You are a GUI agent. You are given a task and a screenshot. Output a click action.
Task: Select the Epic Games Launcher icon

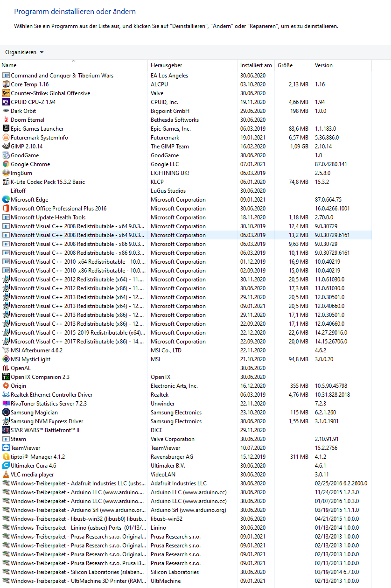(6, 129)
